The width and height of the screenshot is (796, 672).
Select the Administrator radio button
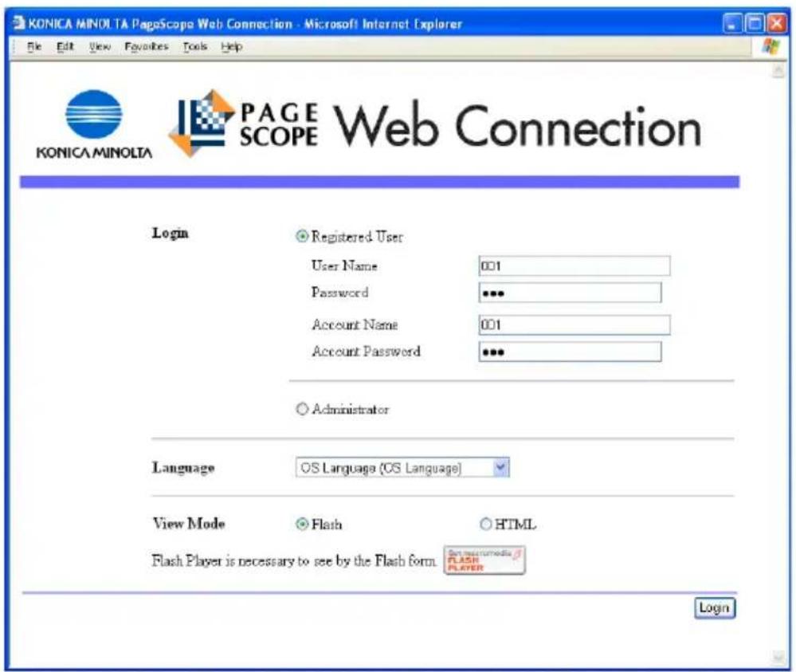click(x=302, y=409)
